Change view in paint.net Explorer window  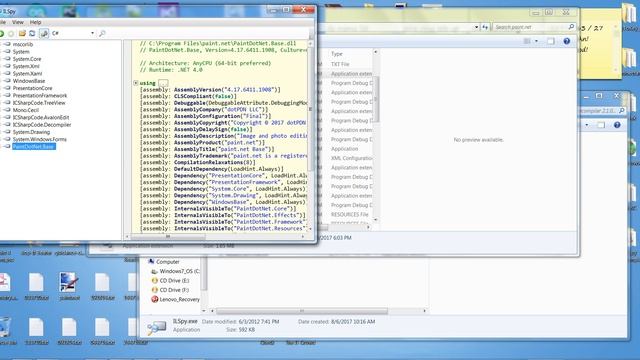[527, 41]
